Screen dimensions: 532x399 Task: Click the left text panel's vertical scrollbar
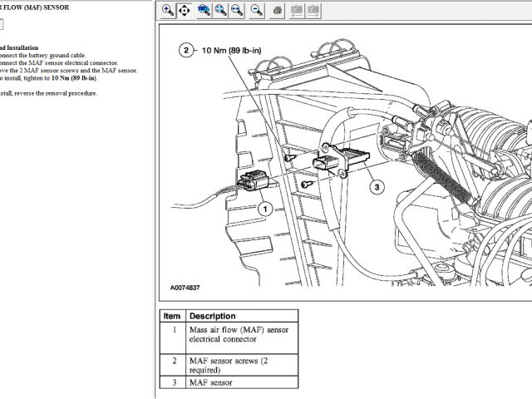click(x=152, y=199)
